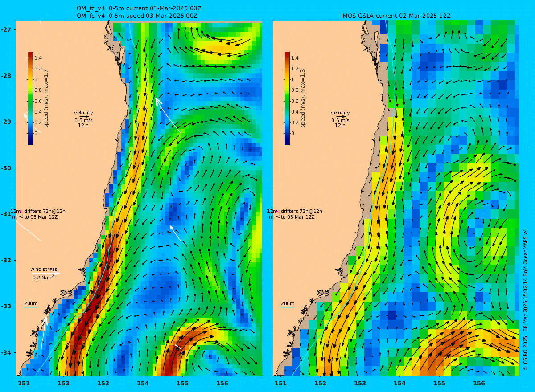This screenshot has height=392, width=535.
Task: Click the 0.6 tick on right colorbar
Action: [x=295, y=101]
